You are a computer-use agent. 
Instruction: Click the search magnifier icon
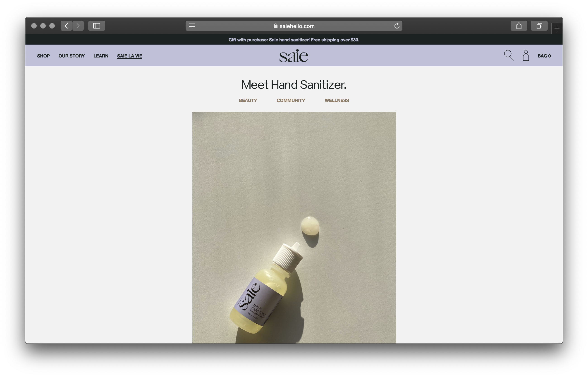pyautogui.click(x=509, y=55)
